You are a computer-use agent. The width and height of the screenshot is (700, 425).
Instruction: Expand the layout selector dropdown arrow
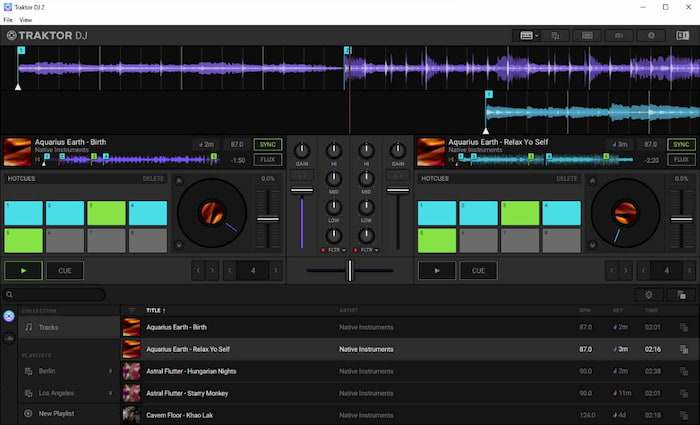pos(536,36)
